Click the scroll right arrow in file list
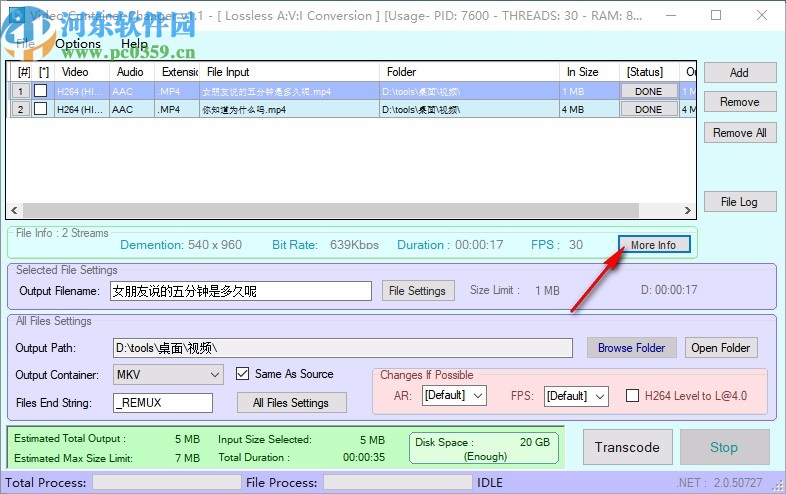The image size is (786, 494). point(688,210)
